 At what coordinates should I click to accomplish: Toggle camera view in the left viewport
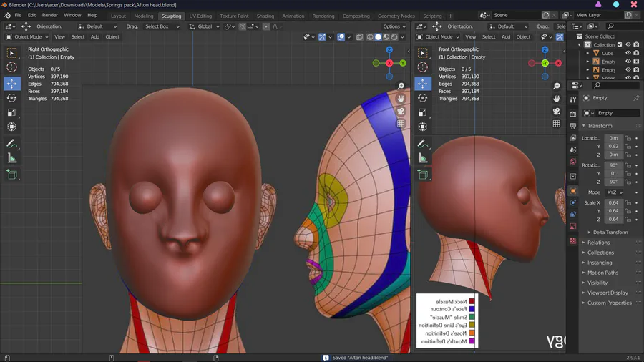click(x=401, y=111)
